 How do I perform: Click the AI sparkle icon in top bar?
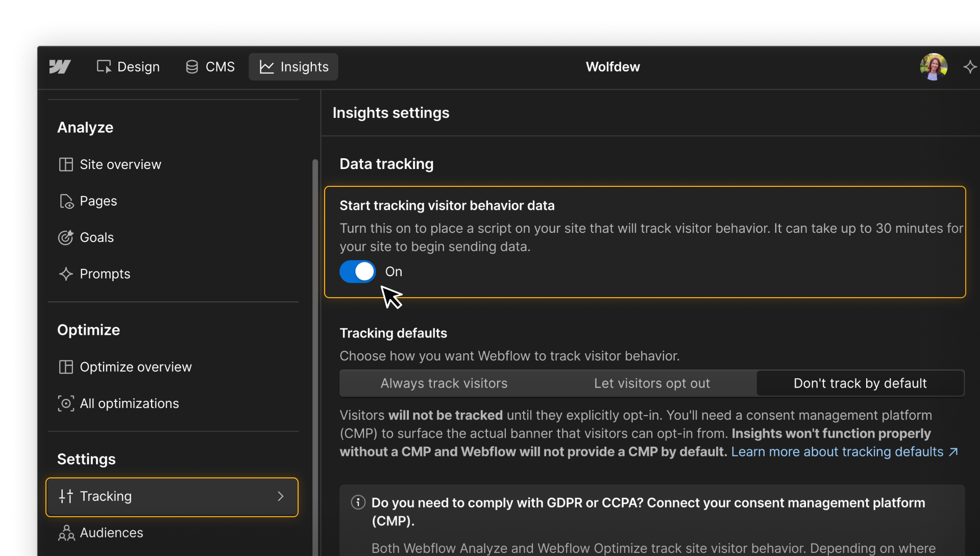tap(970, 67)
